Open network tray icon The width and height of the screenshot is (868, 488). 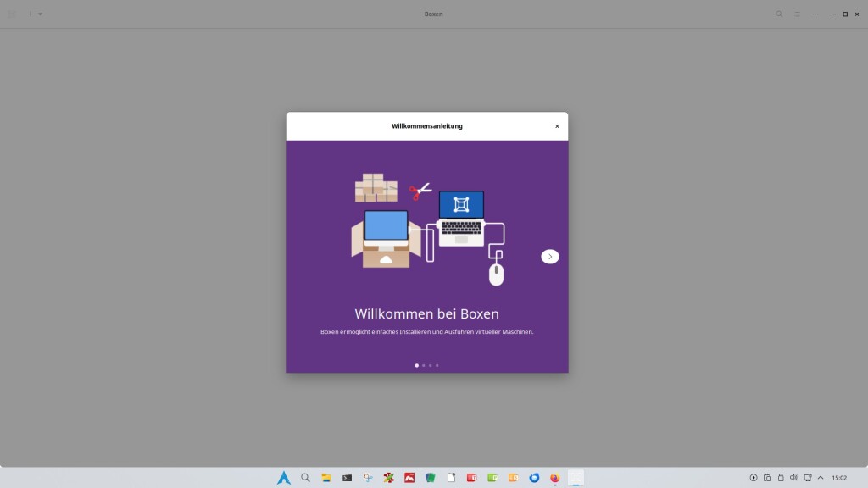click(x=808, y=478)
